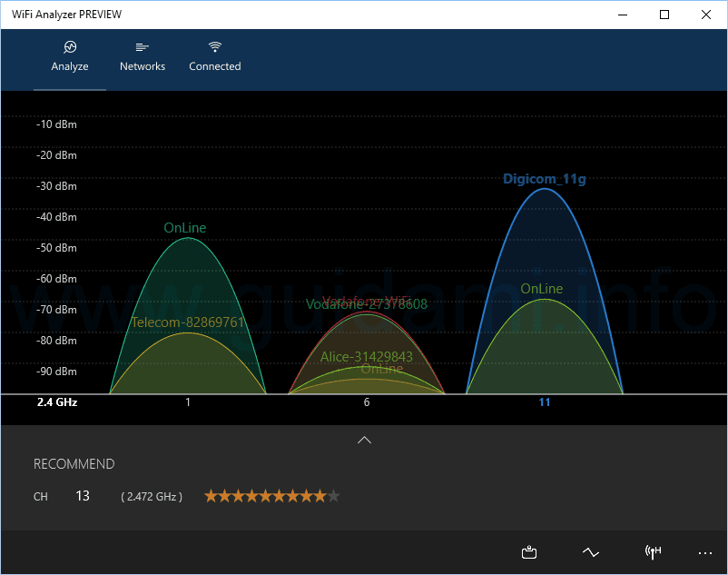728x575 pixels.
Task: Click the Analyze graph icon
Action: [x=70, y=47]
